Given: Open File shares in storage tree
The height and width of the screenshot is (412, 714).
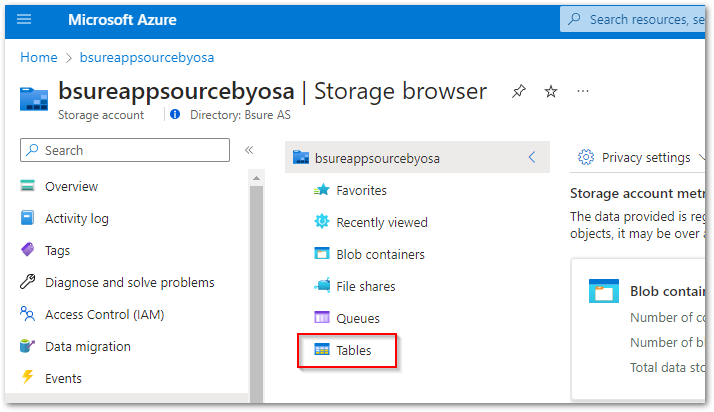Looking at the screenshot, I should [365, 286].
